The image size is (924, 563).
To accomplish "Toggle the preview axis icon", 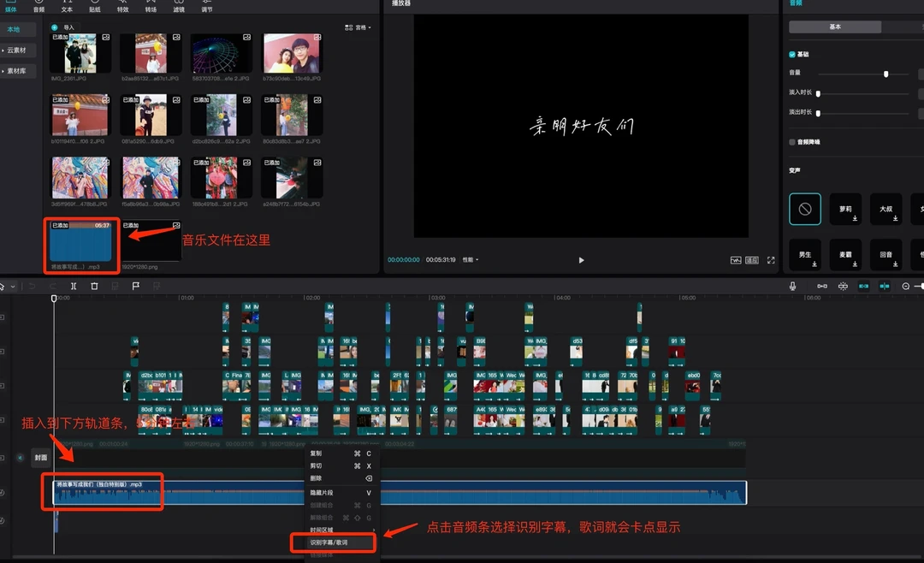I will 885,286.
